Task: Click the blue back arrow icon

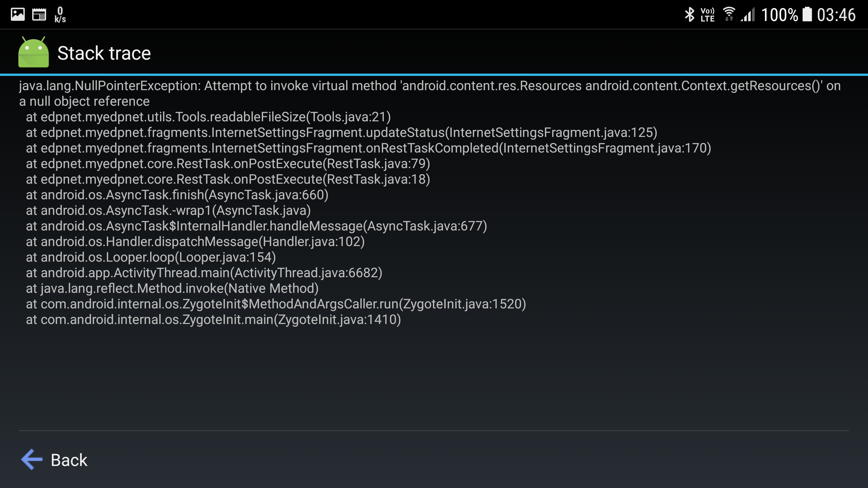Action: pos(32,460)
